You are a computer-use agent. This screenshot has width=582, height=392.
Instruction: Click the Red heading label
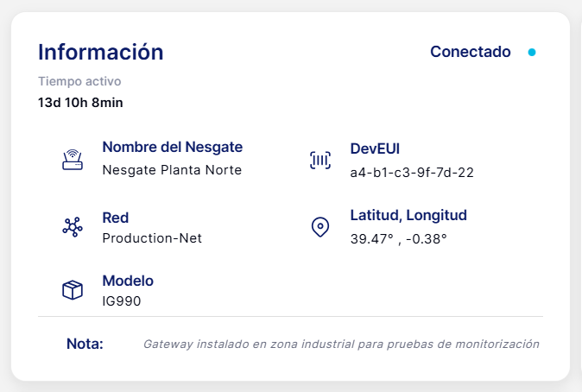click(x=116, y=218)
